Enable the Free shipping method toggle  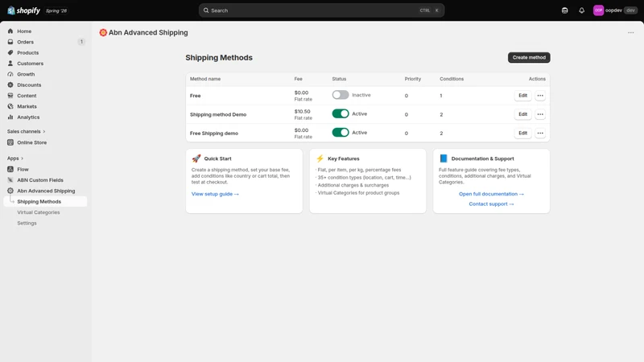pos(341,95)
